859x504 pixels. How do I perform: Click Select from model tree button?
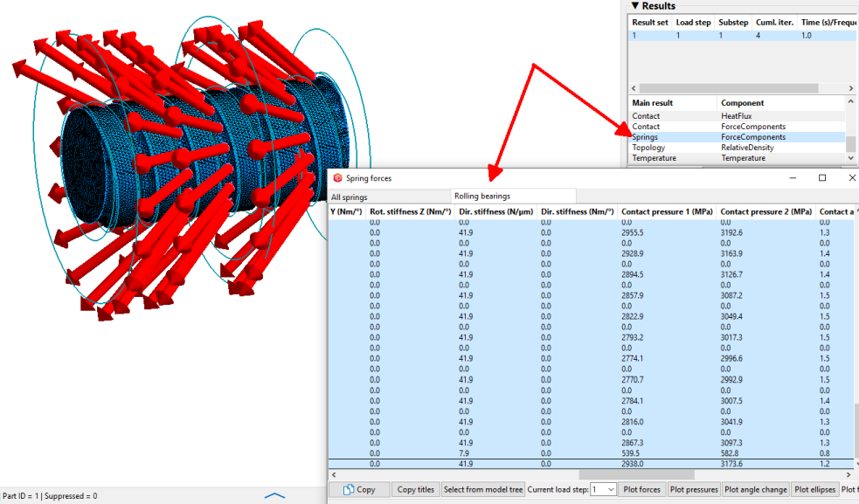point(483,490)
